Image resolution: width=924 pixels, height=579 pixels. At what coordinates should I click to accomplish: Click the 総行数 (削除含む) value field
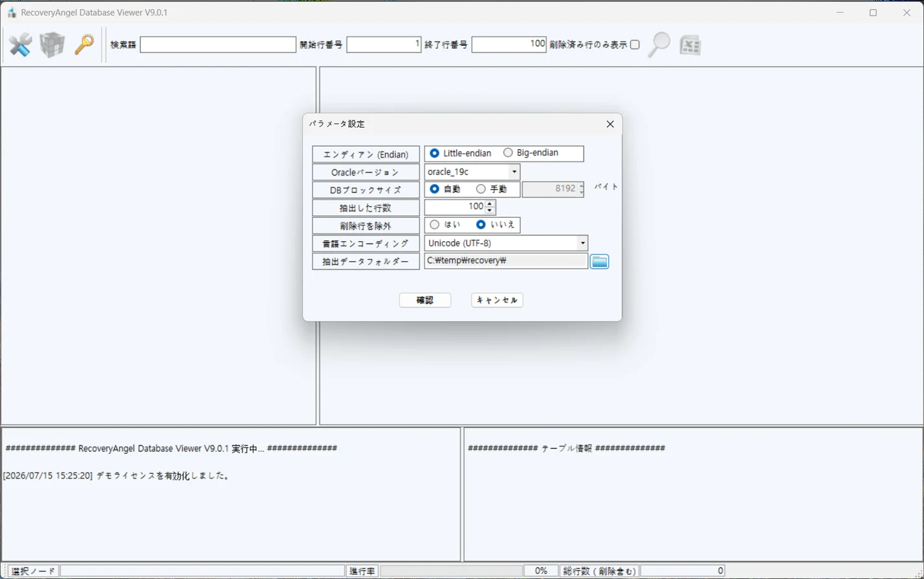coord(683,571)
